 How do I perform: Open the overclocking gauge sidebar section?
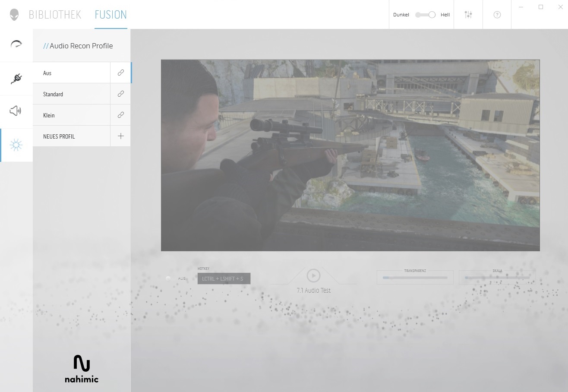(x=16, y=45)
